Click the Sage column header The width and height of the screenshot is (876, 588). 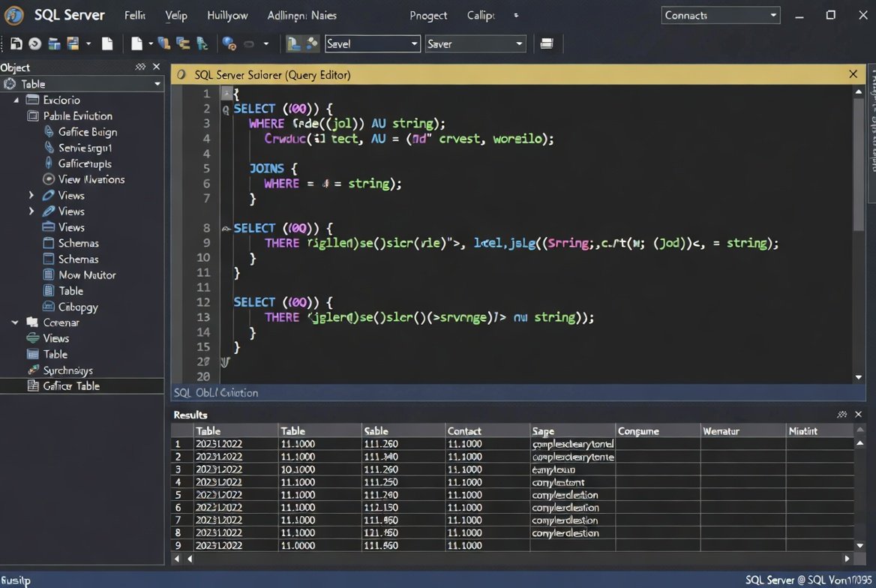coord(573,430)
